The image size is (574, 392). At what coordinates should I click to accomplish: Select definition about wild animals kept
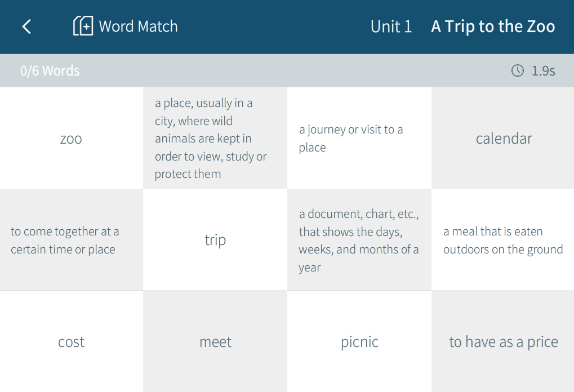click(x=215, y=139)
